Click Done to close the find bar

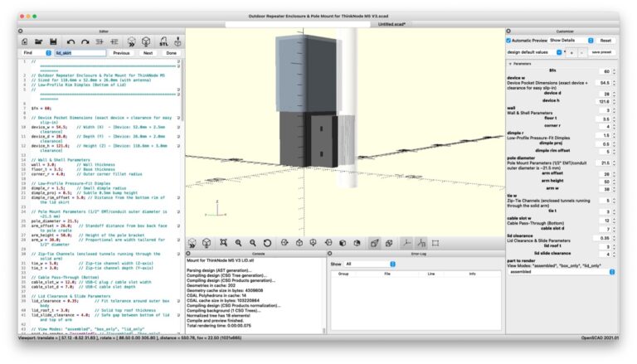point(172,53)
